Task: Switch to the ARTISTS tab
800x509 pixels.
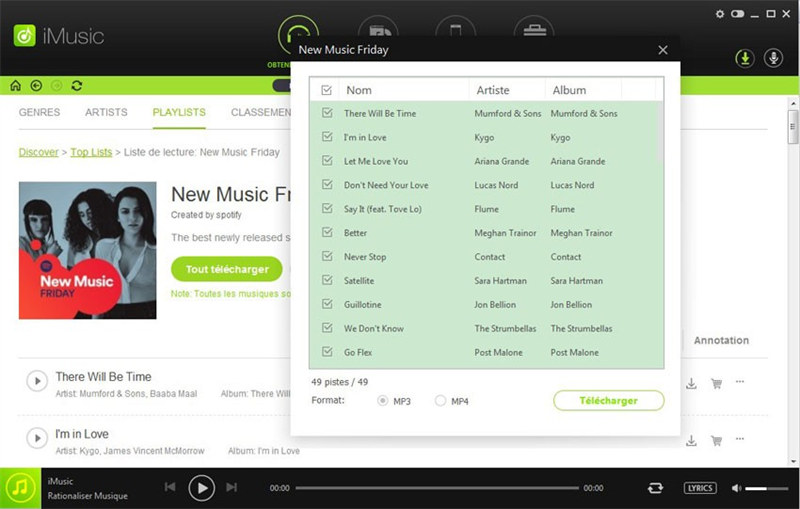Action: coord(106,112)
